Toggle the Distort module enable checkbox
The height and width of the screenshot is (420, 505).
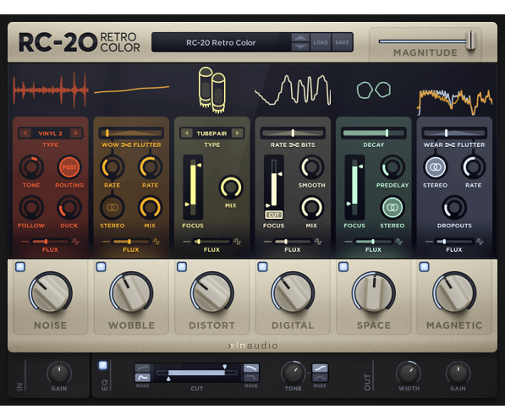click(x=182, y=266)
